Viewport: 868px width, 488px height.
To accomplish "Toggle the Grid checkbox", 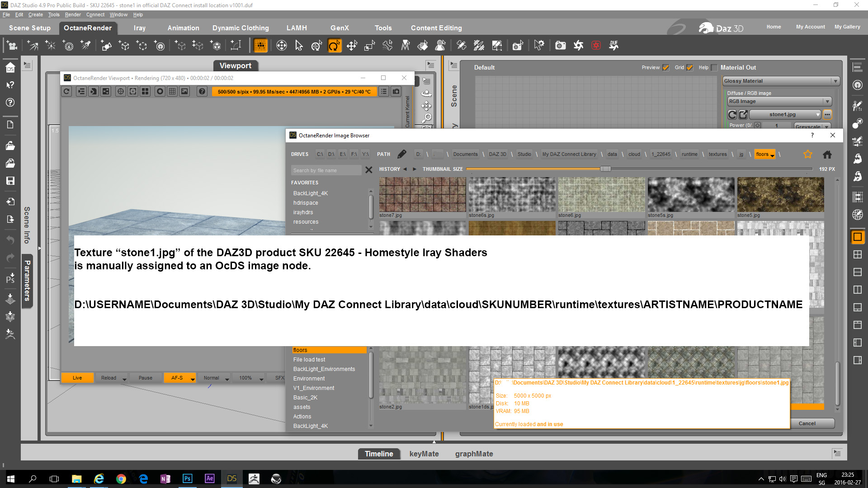I will tap(689, 68).
